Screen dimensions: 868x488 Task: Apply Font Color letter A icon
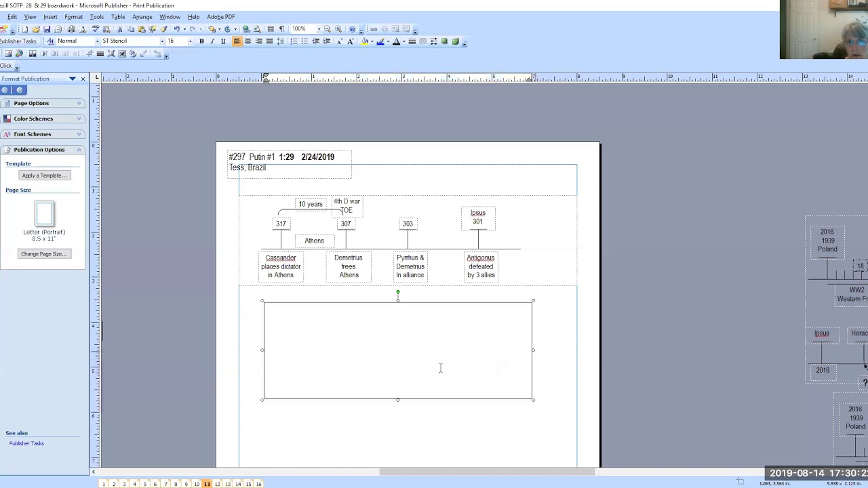pyautogui.click(x=396, y=41)
